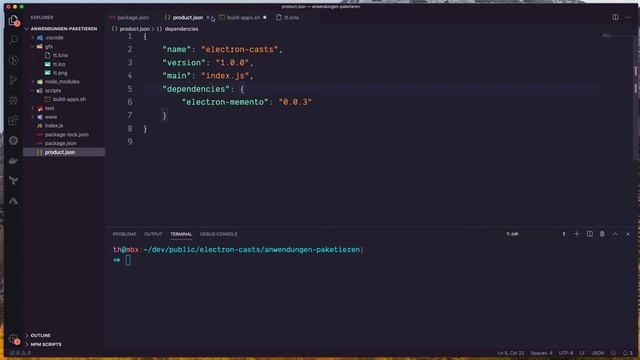Collapse the gfx folder
Screen dimensions: 640x360
click(33, 47)
